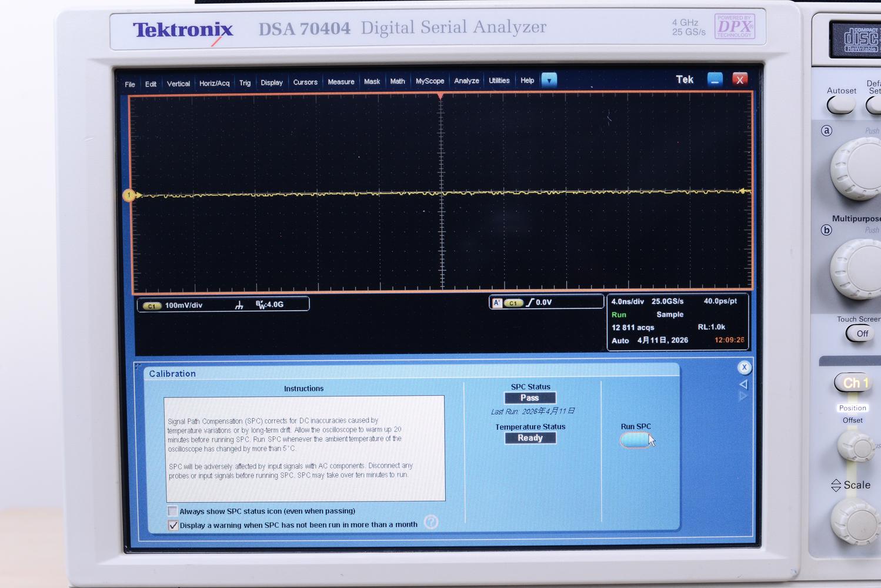Select the C1 100mV/div channel readout

(223, 305)
